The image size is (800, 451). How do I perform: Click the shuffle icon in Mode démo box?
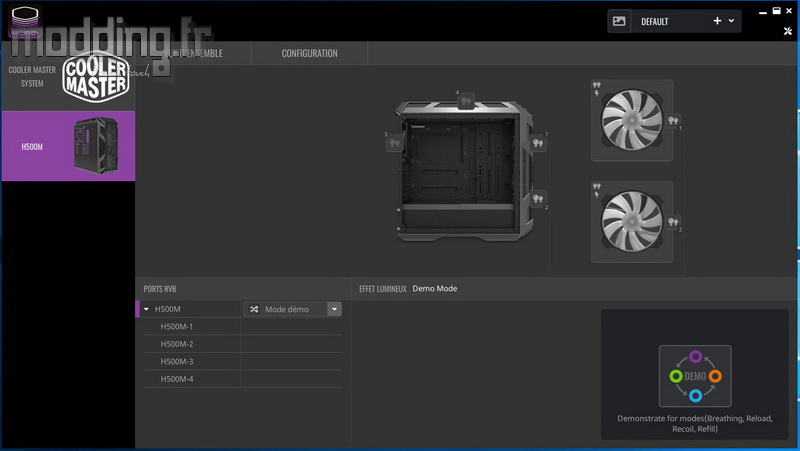pyautogui.click(x=254, y=309)
